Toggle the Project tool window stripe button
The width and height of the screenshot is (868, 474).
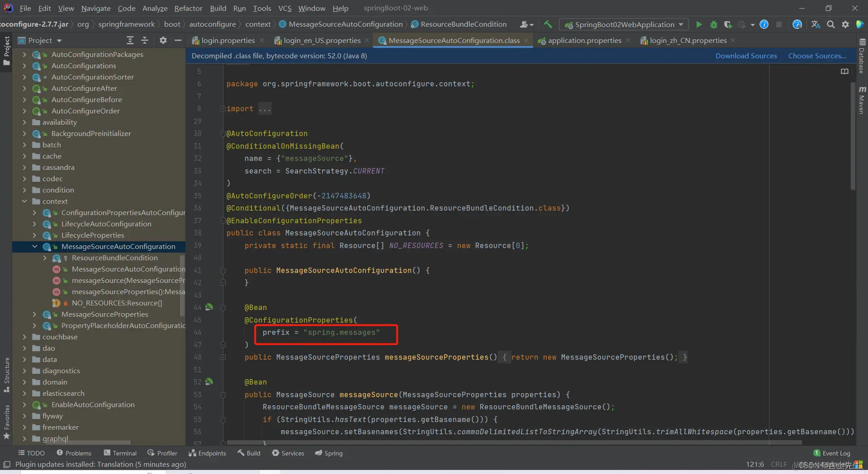coord(7,51)
